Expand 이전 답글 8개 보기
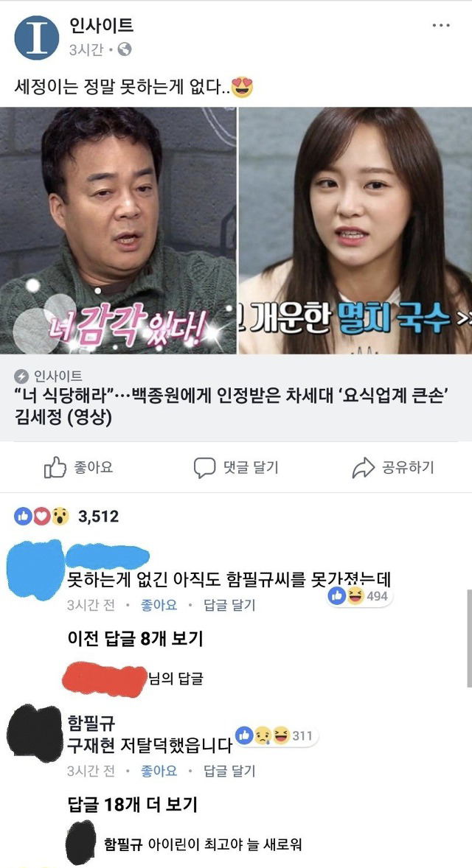This screenshot has height=868, width=472. (x=135, y=639)
